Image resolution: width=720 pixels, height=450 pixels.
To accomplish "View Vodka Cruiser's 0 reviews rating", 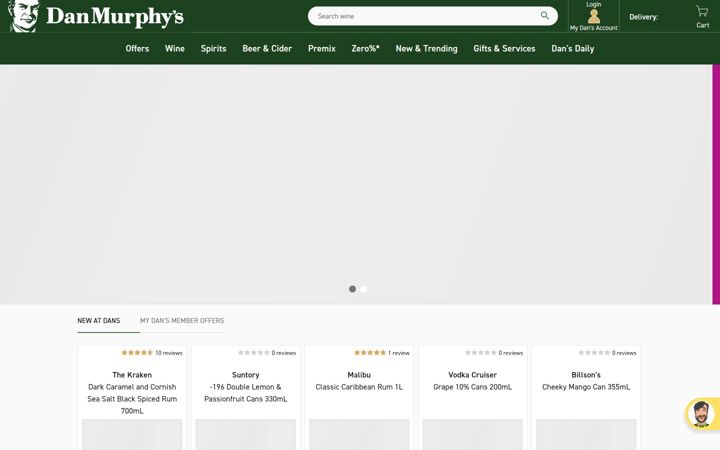I will tap(494, 353).
